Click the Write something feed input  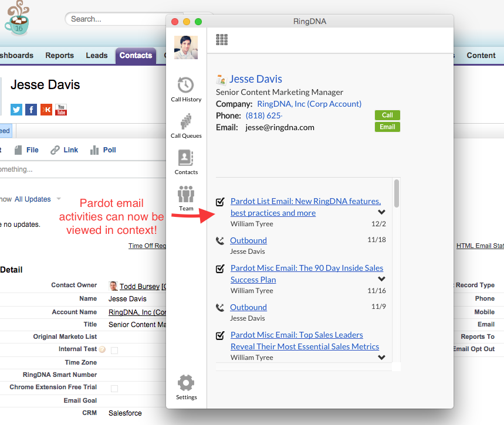coord(83,169)
